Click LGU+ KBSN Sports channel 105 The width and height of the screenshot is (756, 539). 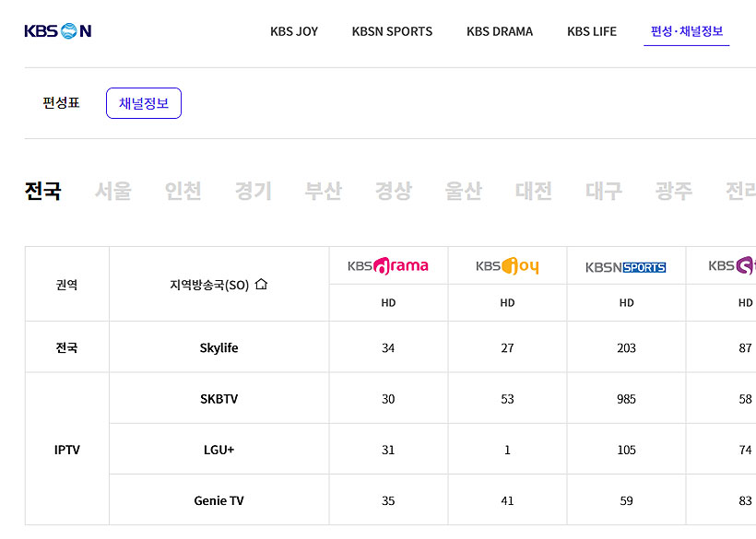pyautogui.click(x=626, y=450)
